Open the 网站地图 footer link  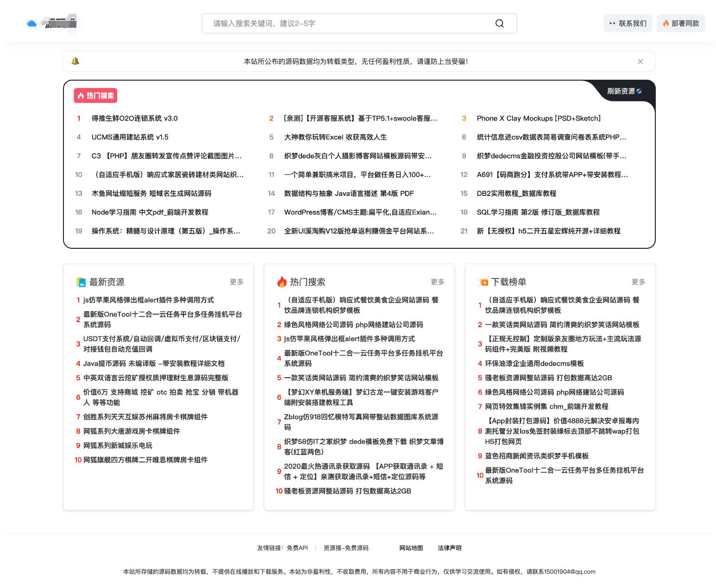pos(411,548)
